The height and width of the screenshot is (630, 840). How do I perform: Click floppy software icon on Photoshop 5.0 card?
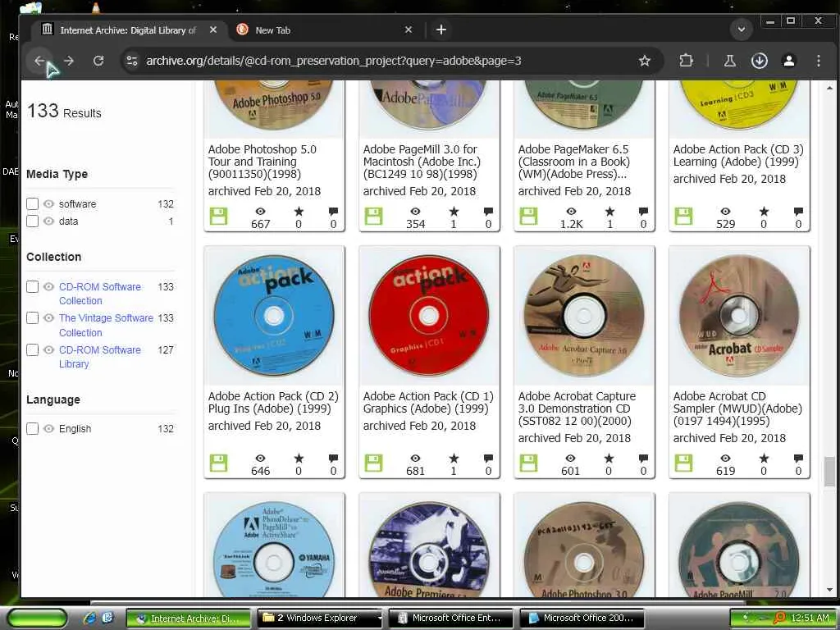coord(218,217)
